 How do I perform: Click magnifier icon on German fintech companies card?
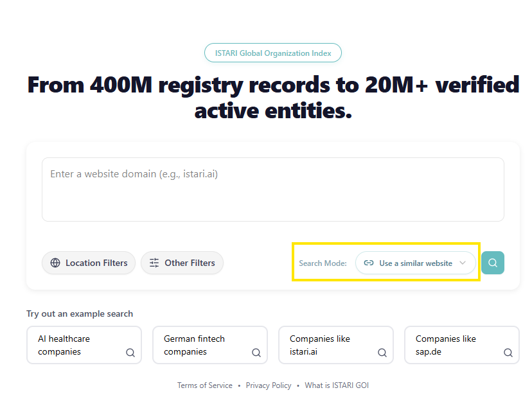(256, 353)
